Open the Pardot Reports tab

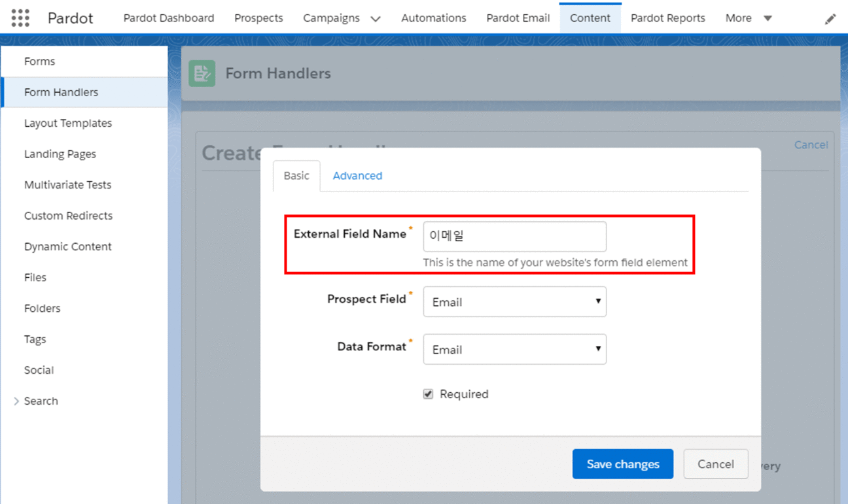pos(668,18)
